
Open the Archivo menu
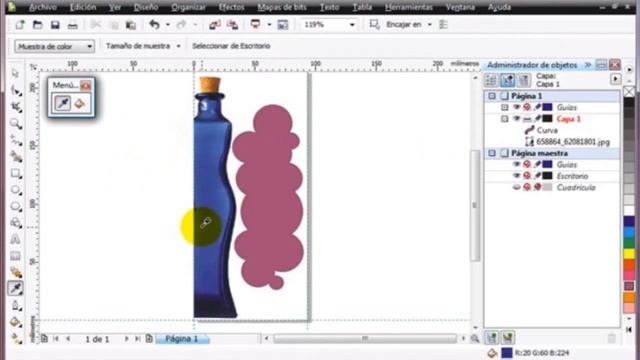click(x=42, y=7)
